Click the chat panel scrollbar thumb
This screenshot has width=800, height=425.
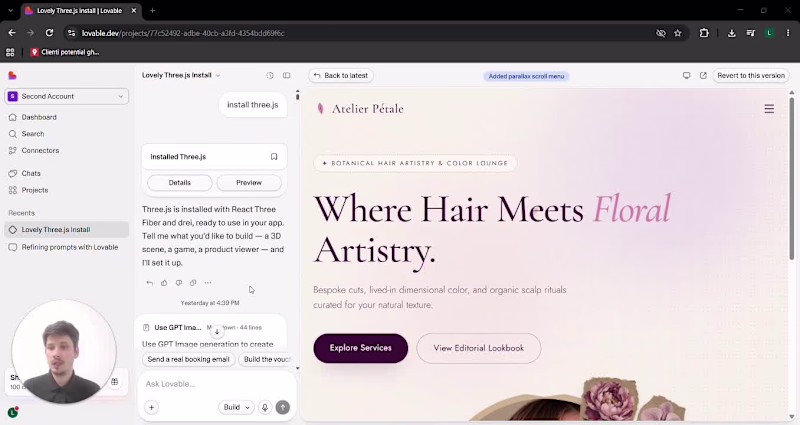pyautogui.click(x=297, y=95)
